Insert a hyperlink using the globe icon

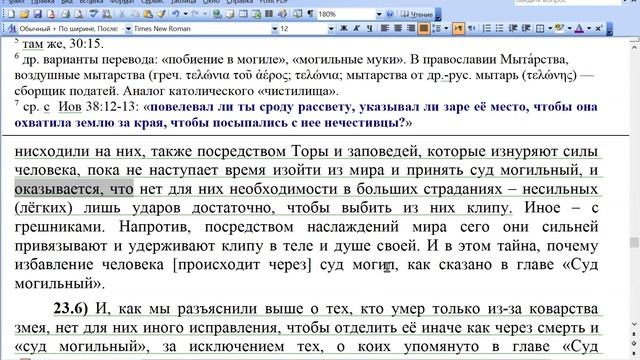(x=217, y=14)
